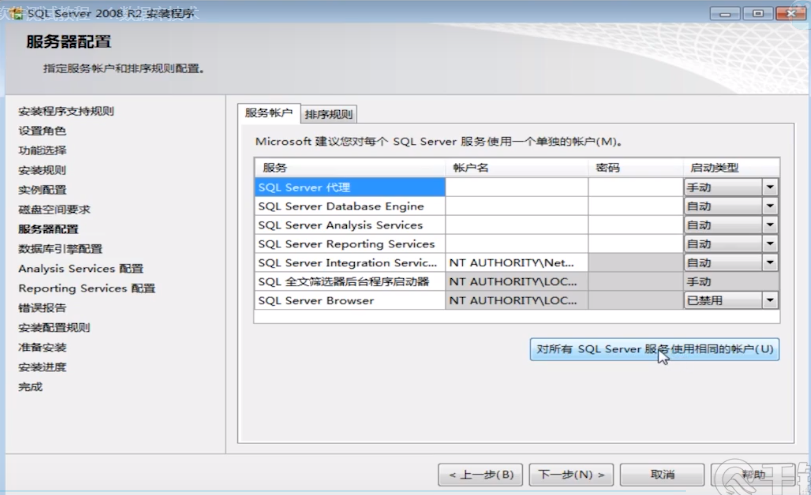Click 手动 startup type for 全文筛选器 row
Screen dimensions: 811x495
point(731,281)
